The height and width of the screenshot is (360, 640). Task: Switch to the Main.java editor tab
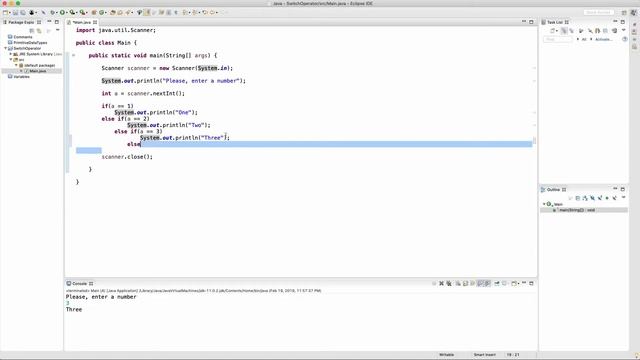click(82, 22)
